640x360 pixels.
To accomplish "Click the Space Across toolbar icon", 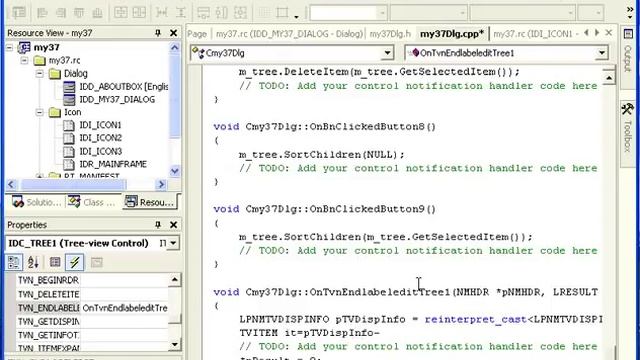I will point(162,13).
